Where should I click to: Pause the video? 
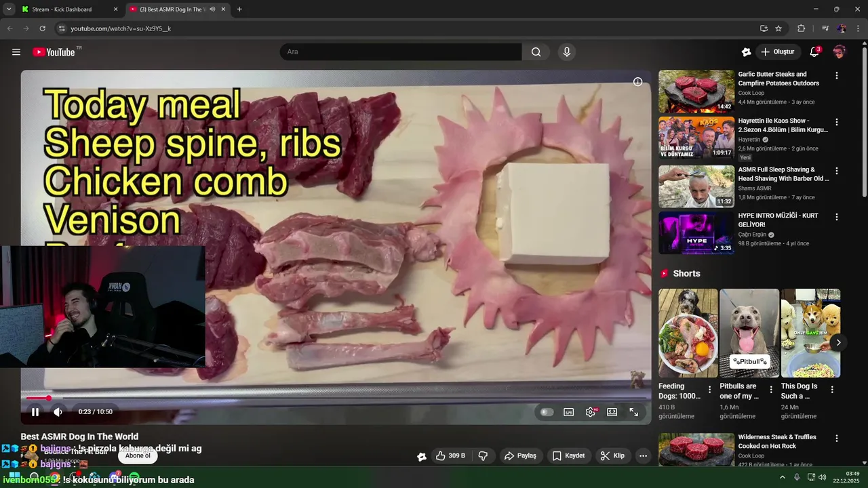click(35, 411)
